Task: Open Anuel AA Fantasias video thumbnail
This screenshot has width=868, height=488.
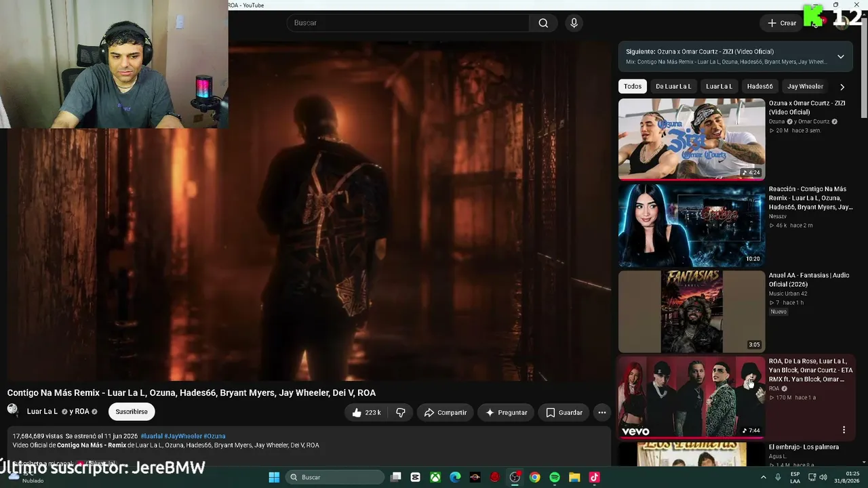Action: [692, 311]
